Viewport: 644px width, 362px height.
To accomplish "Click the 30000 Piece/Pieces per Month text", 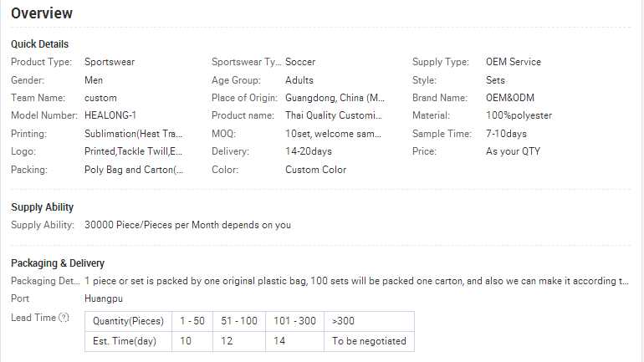I will pyautogui.click(x=187, y=225).
